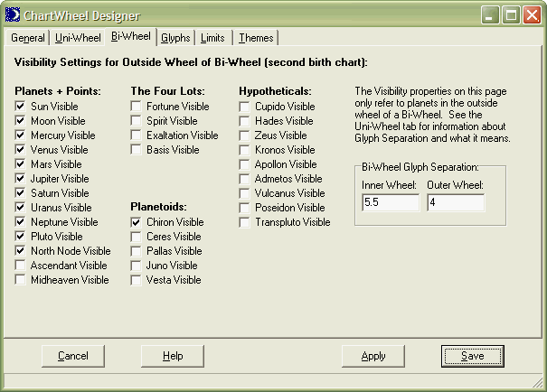The height and width of the screenshot is (392, 547).
Task: Enable Hades Visible
Action: tap(244, 121)
